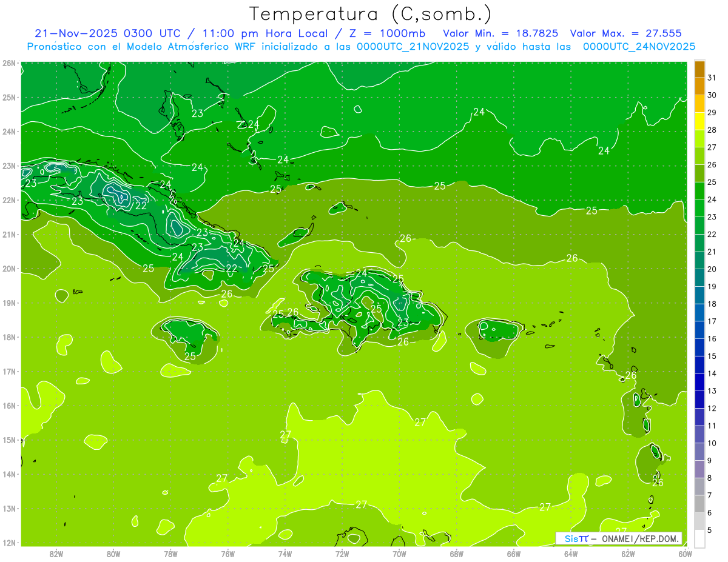Click the colorbar label "10"
Viewport: 728px width, 562px height.
[x=712, y=443]
